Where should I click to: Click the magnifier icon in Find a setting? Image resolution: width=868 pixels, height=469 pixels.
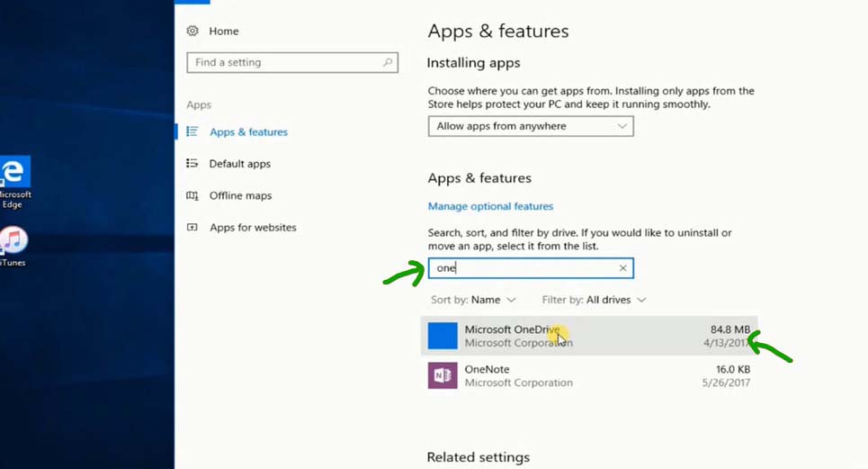pyautogui.click(x=388, y=63)
